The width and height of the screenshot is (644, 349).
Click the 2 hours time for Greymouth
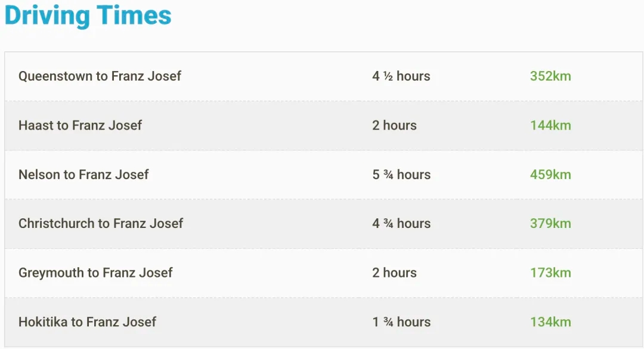[394, 273]
